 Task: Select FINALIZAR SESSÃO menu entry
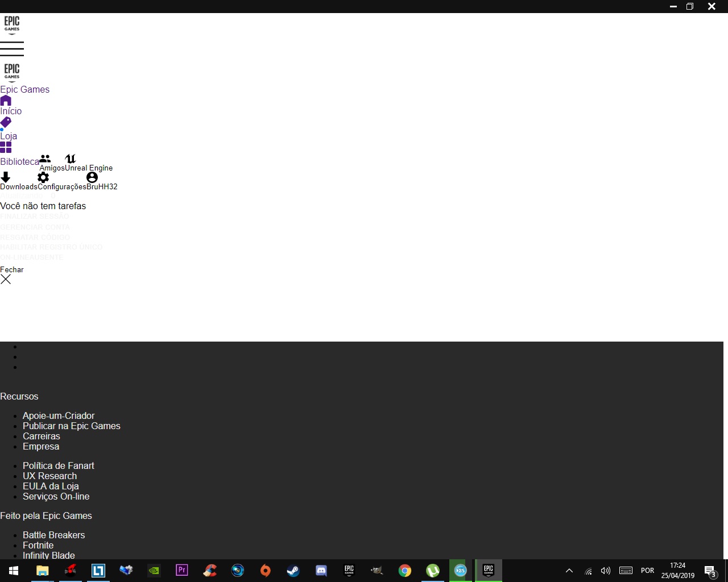pyautogui.click(x=35, y=216)
